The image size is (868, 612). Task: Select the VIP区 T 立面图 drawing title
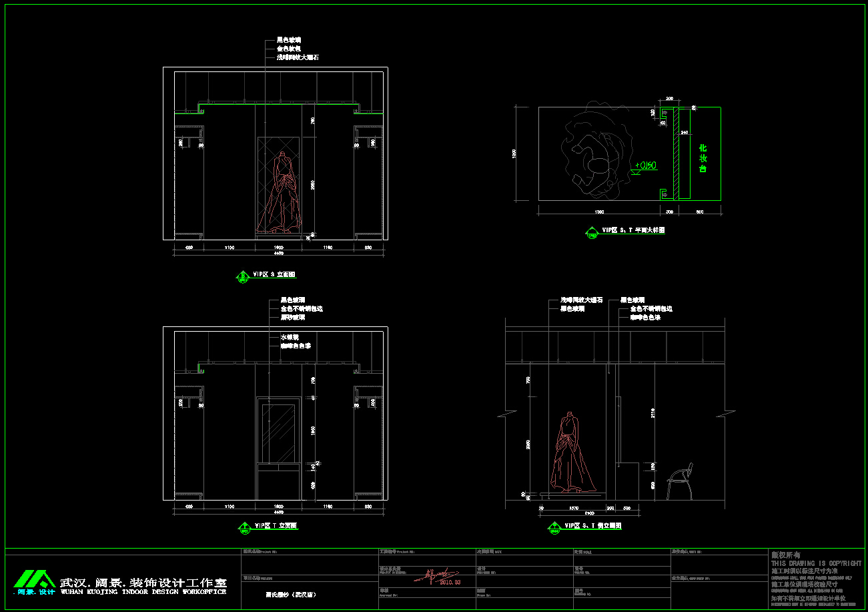(x=276, y=526)
